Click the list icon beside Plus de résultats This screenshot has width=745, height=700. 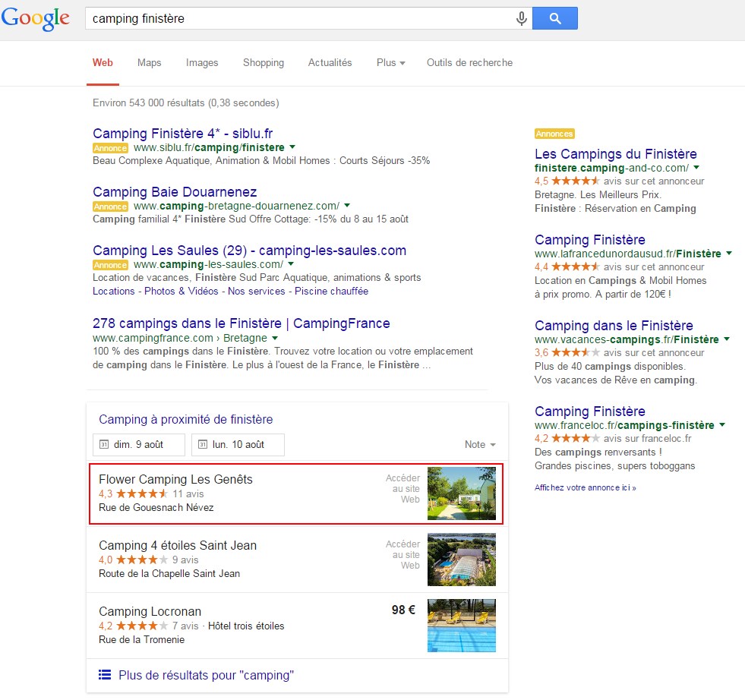[x=105, y=675]
